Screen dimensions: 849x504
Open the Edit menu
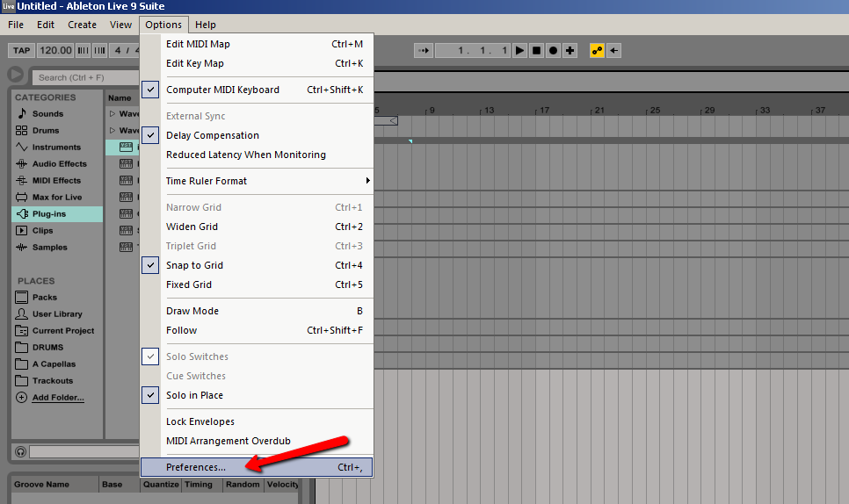coord(46,25)
